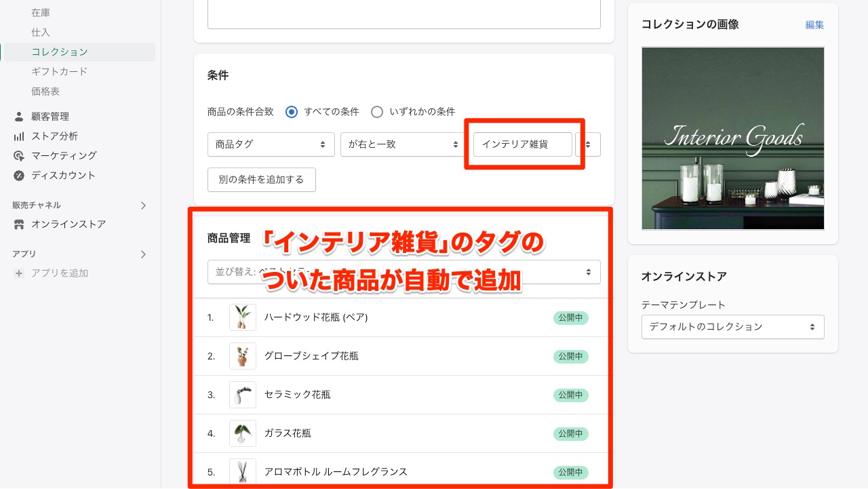Click the セラミック花瓶 product name

pyautogui.click(x=298, y=395)
